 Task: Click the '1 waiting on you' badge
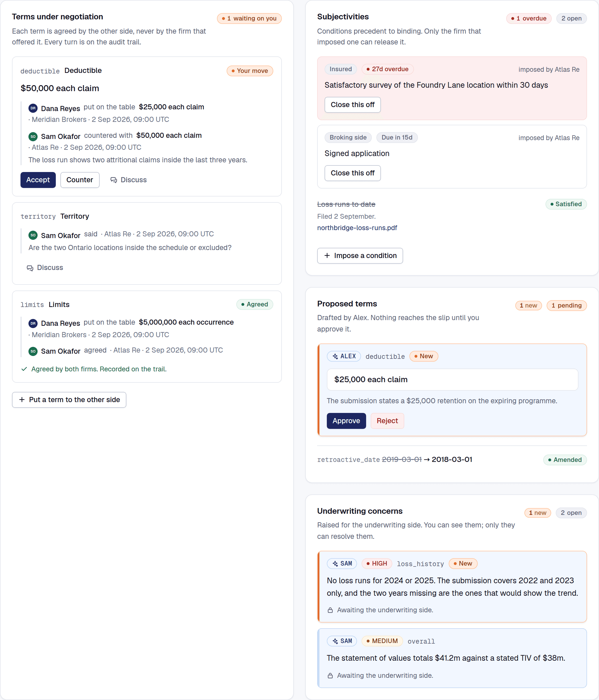pyautogui.click(x=249, y=19)
